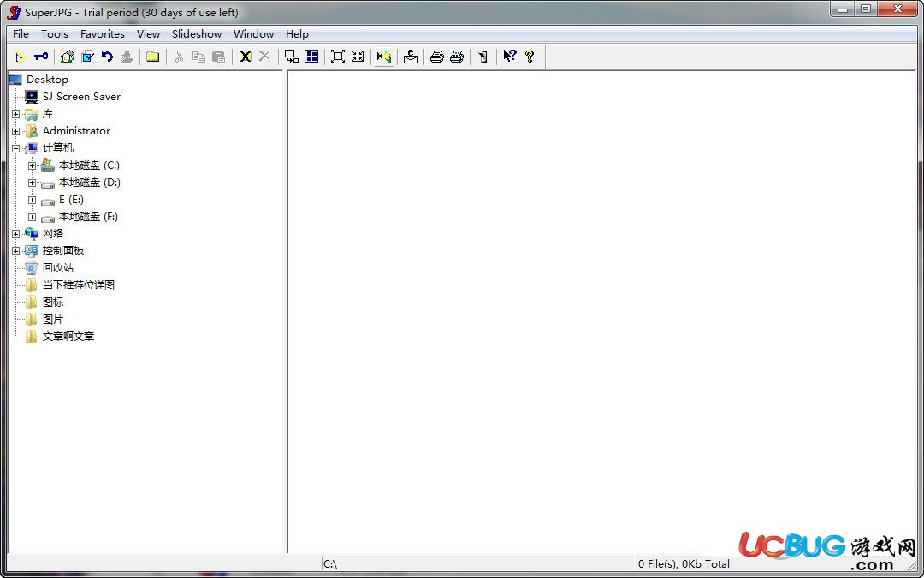
Task: Expand the 本地磁盘 (C:) drive
Action: click(33, 165)
